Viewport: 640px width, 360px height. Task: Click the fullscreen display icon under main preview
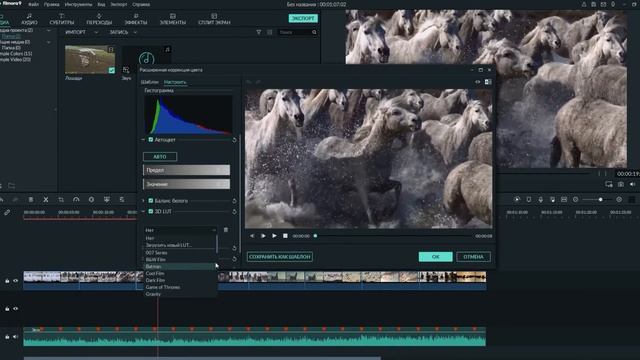(x=609, y=184)
